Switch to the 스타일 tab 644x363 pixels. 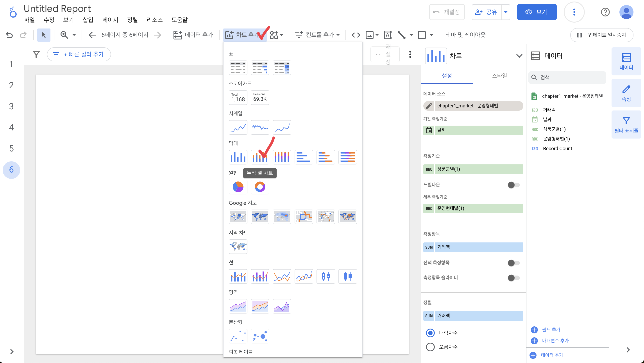point(499,76)
